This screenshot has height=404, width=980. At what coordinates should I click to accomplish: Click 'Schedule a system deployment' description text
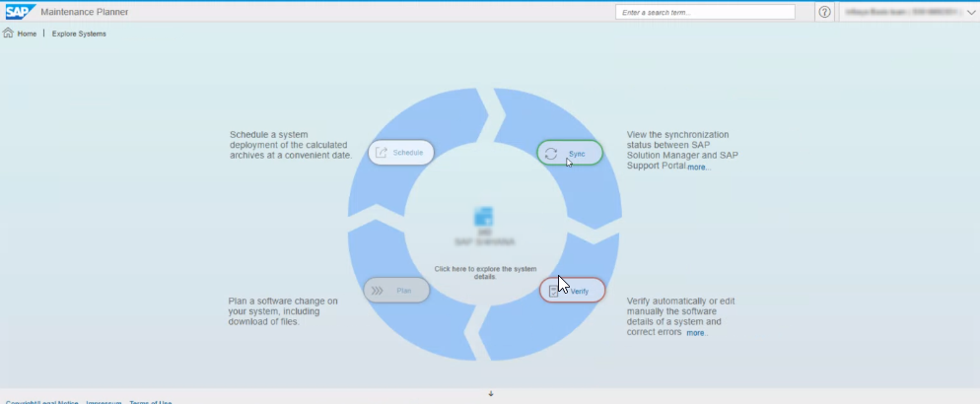[291, 145]
